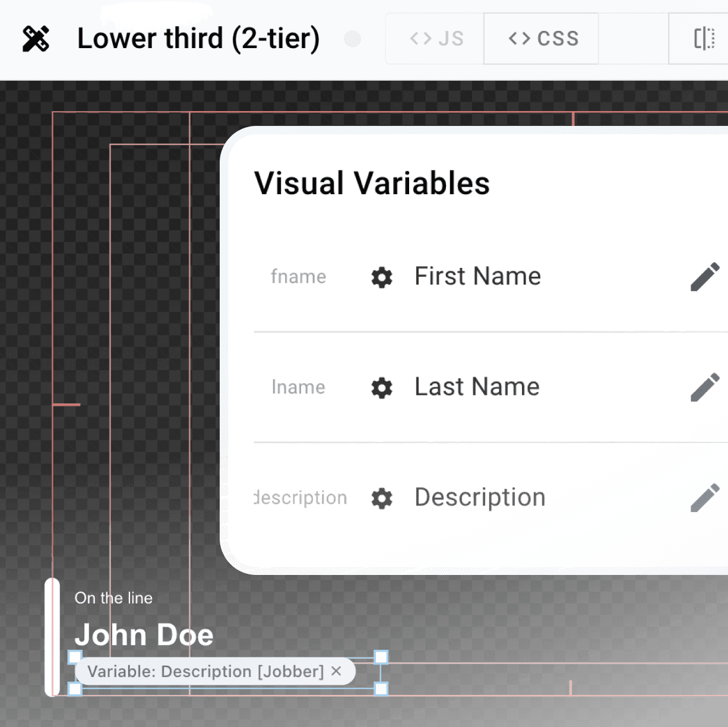Toggle the side panel layout icon
This screenshot has height=727, width=728.
(704, 38)
